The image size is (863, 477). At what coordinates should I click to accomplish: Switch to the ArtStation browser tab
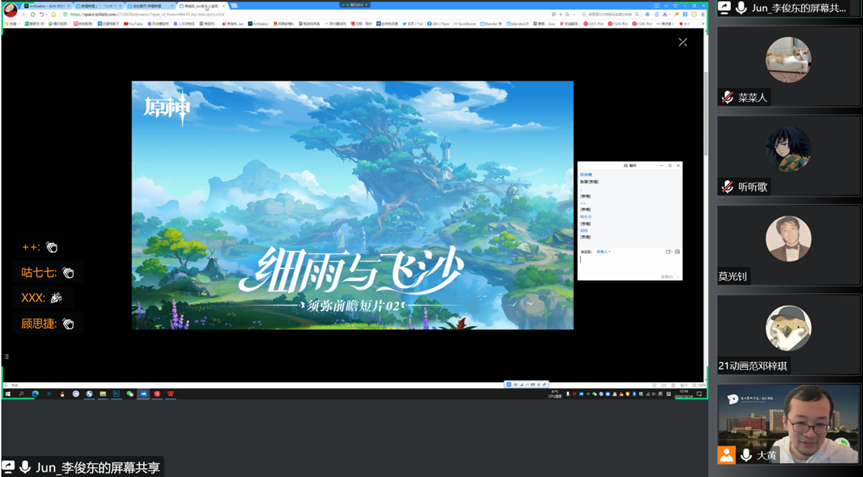click(x=46, y=6)
